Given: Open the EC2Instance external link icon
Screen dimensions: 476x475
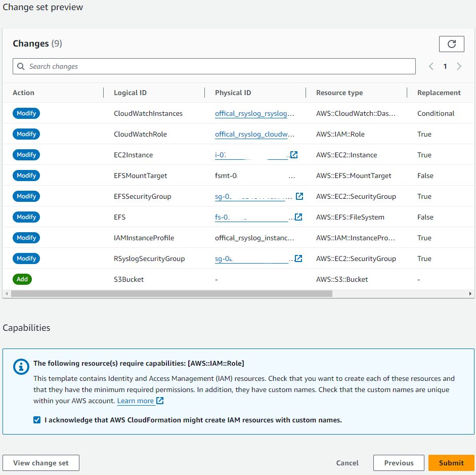Looking at the screenshot, I should point(294,155).
